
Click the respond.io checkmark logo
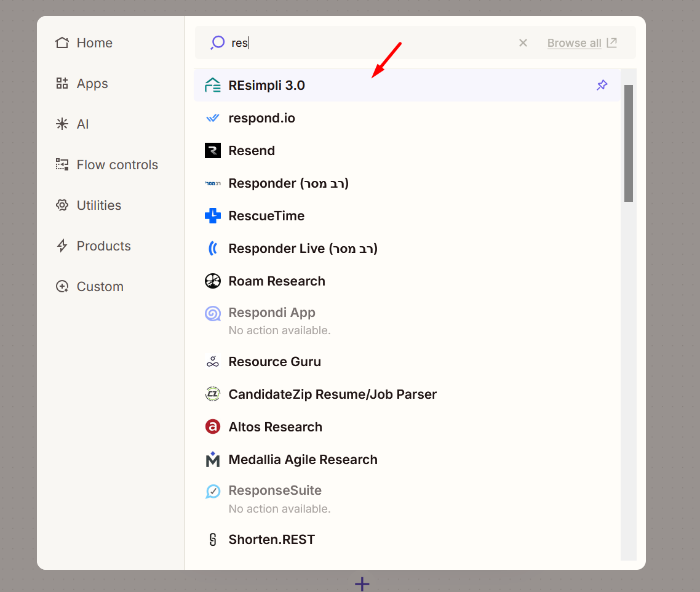[x=212, y=118]
